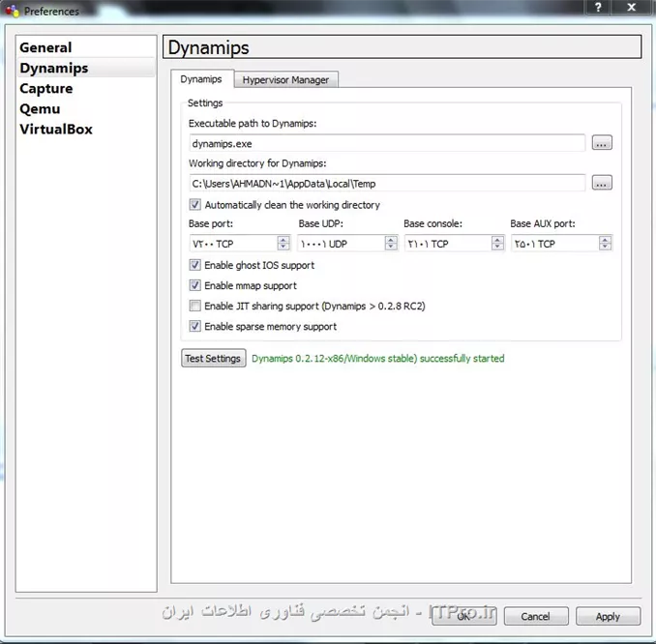Click the Dynamips successfully started status text
Viewport: 656px width, 644px height.
pos(377,359)
